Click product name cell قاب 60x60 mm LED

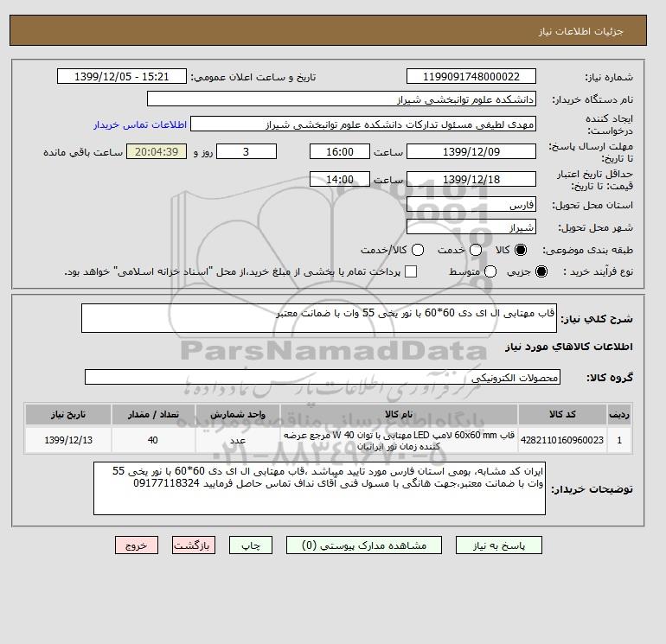tap(399, 440)
